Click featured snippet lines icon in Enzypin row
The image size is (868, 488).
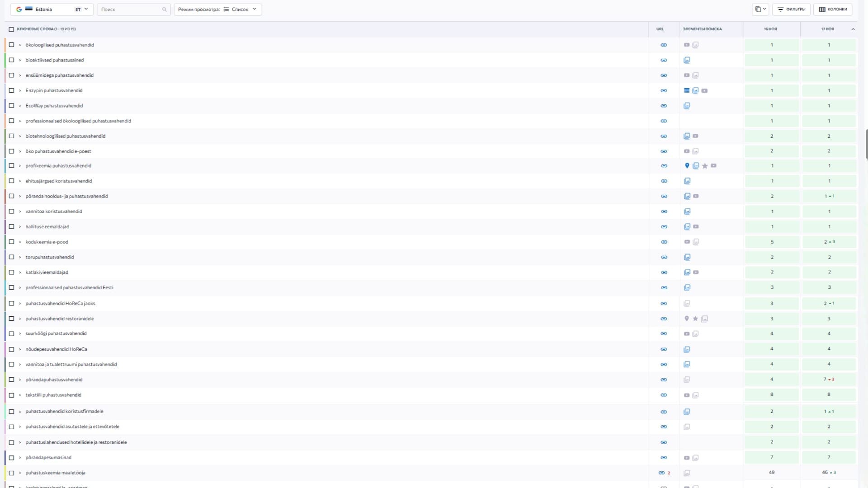click(687, 90)
